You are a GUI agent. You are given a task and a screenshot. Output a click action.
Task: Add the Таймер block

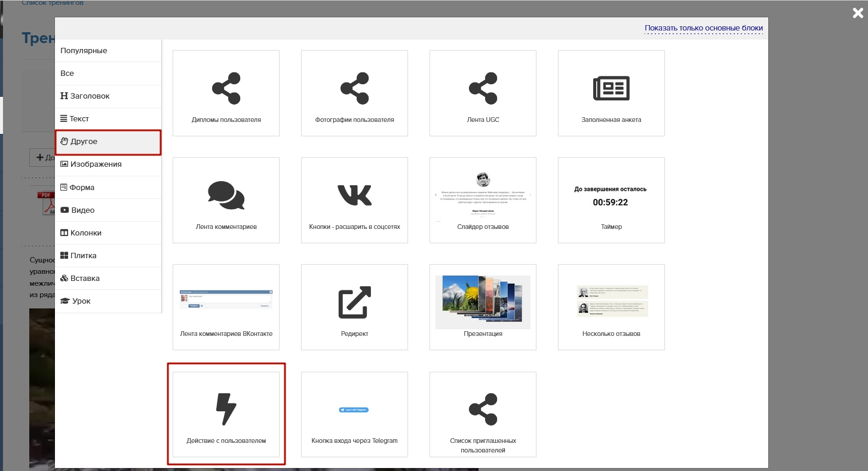tap(611, 200)
